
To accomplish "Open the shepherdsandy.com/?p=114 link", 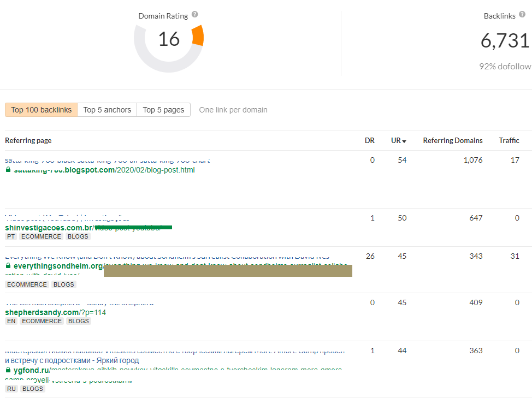I will tap(55, 313).
